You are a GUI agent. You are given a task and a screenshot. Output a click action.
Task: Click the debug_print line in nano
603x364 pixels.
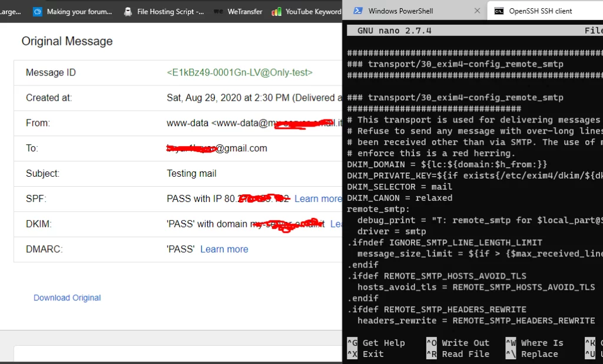480,220
